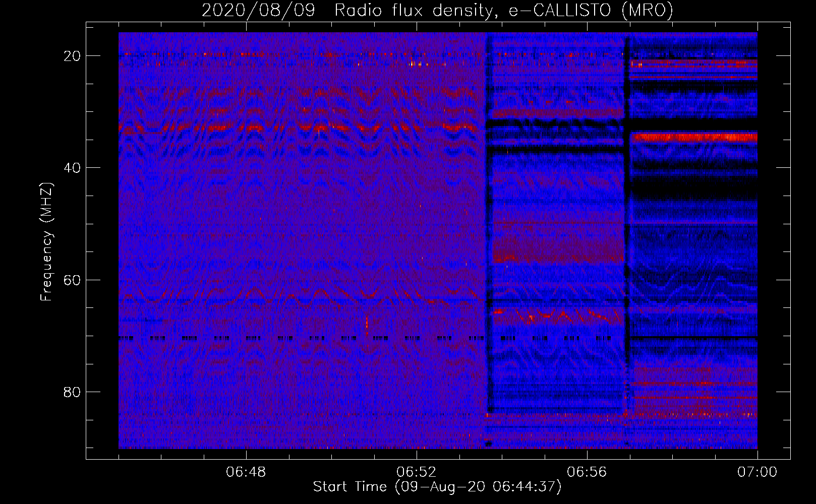This screenshot has height=504, width=816.
Task: Click the 'Frequency (MHZ)' axis label
Action: [46, 242]
